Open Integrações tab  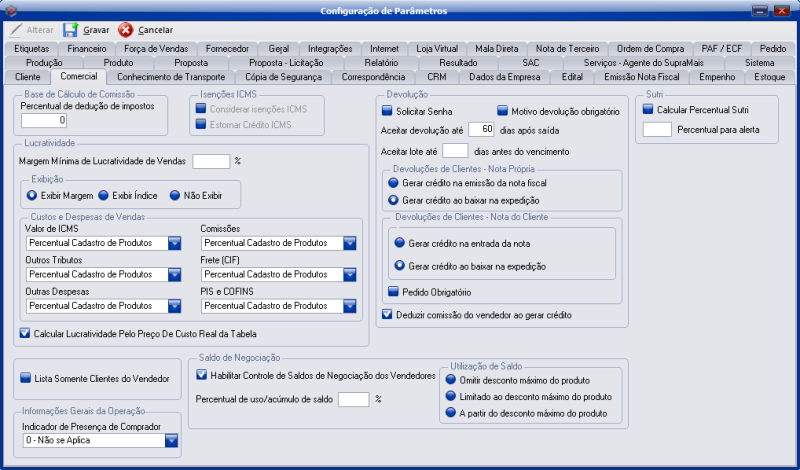click(x=330, y=49)
